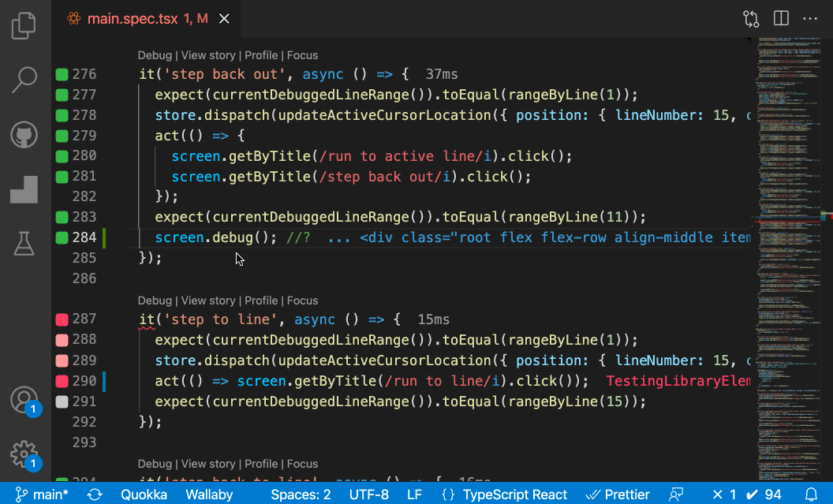Click Profile code lens below line 293
Screen dimensions: 833x504
pyautogui.click(x=261, y=464)
